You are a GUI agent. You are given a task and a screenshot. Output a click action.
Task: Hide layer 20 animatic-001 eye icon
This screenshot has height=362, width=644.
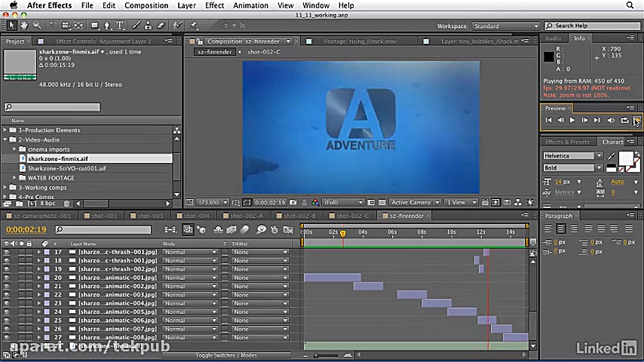7,278
